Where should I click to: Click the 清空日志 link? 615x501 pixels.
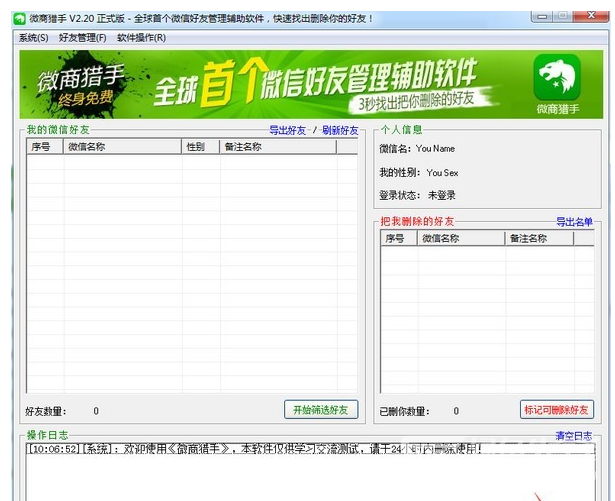click(x=574, y=436)
